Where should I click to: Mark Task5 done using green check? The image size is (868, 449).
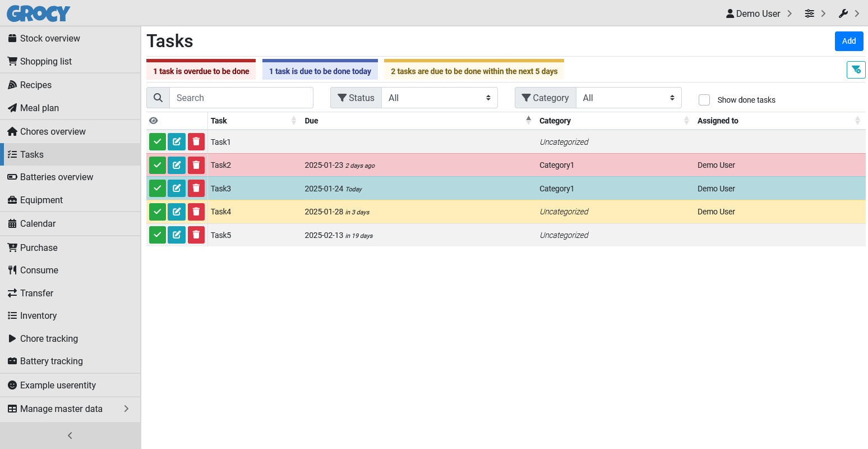158,235
